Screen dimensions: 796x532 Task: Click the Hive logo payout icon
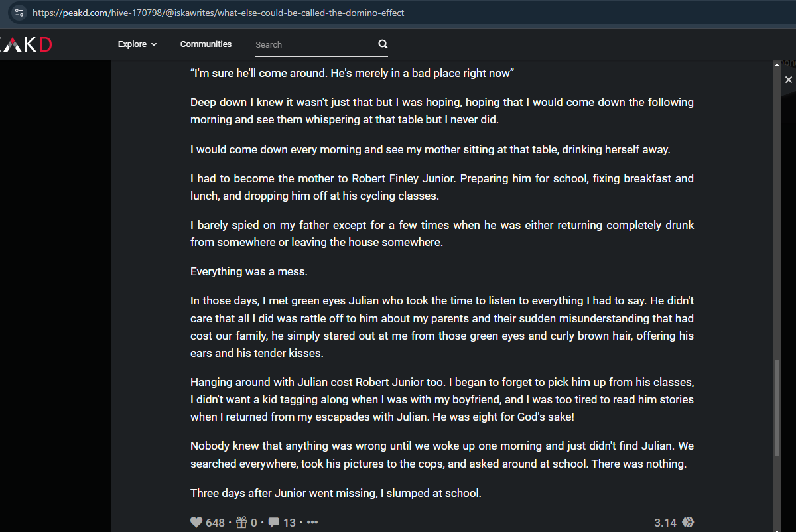[688, 523]
